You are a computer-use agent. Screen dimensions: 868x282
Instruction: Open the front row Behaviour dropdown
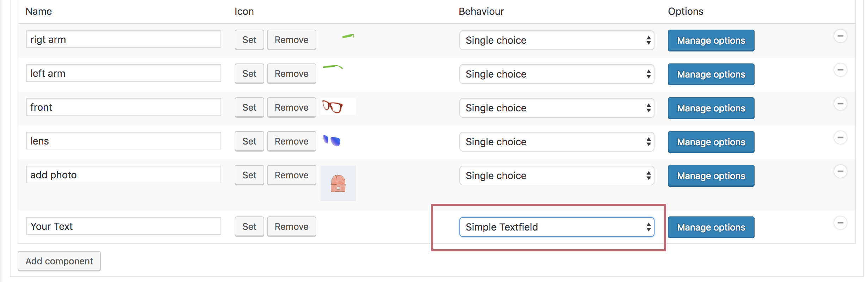557,108
